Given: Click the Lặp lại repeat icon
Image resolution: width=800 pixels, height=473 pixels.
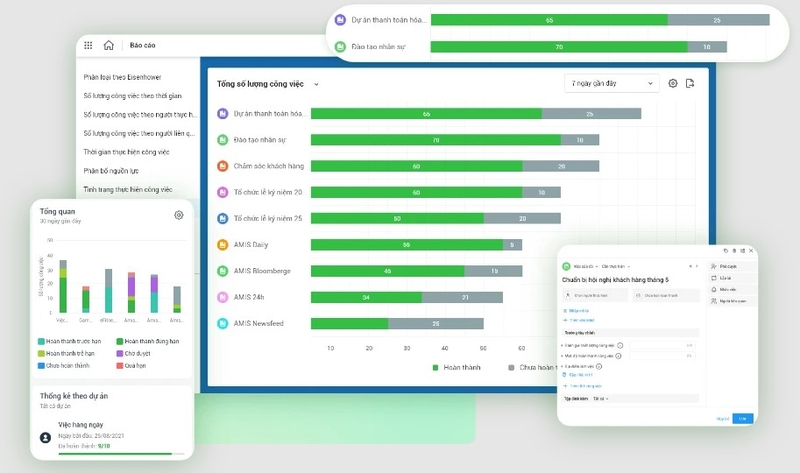Looking at the screenshot, I should 714,278.
